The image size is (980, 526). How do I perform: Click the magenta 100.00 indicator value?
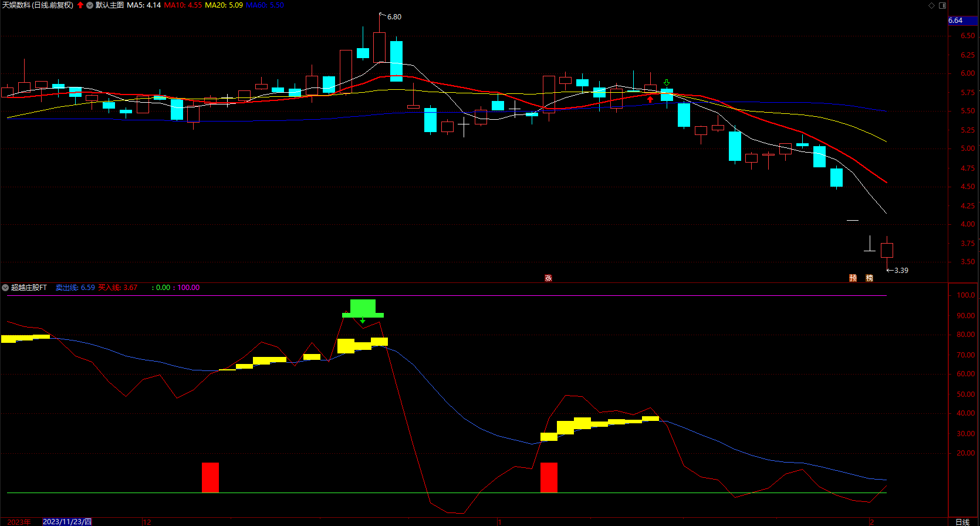coord(188,288)
